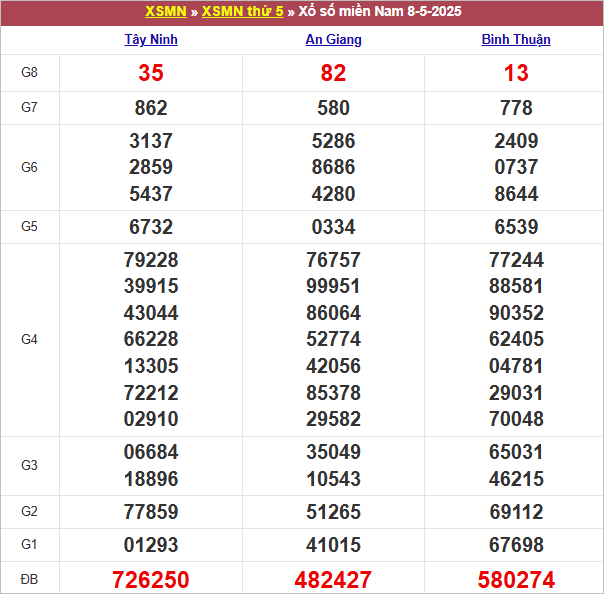Select the G8 number 82
Image resolution: width=604 pixels, height=594 pixels.
[x=333, y=73]
